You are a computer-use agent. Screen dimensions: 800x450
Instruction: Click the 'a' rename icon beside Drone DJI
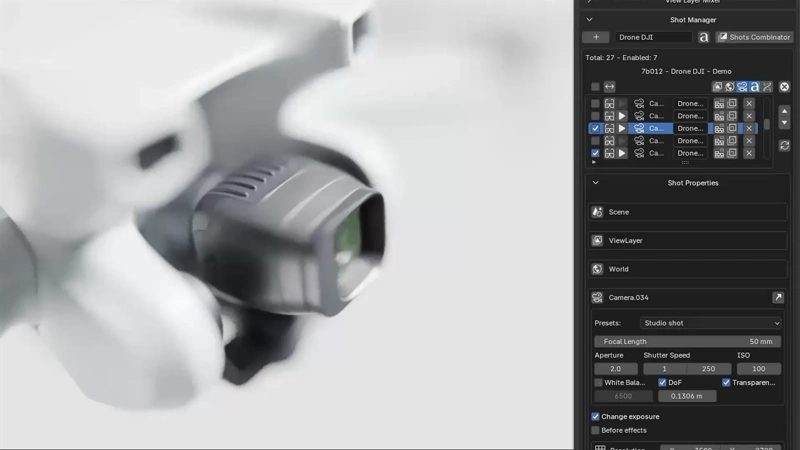704,37
